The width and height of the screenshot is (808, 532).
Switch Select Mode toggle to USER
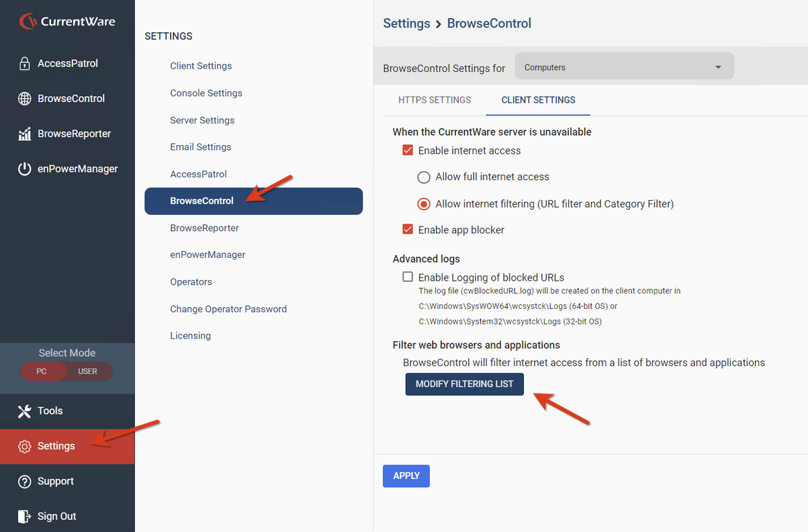point(88,371)
